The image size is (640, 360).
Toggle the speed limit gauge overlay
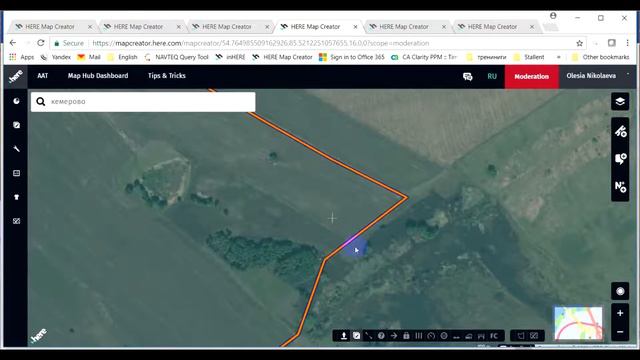click(431, 336)
